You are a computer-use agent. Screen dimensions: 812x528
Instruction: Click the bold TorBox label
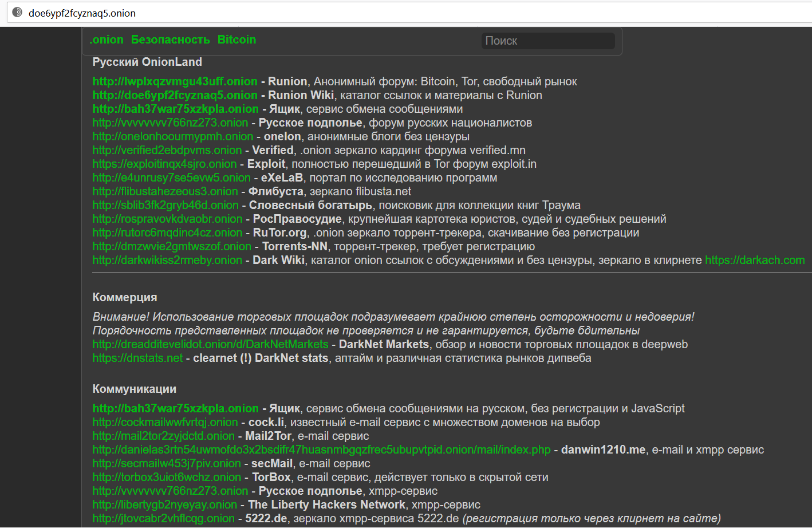271,477
